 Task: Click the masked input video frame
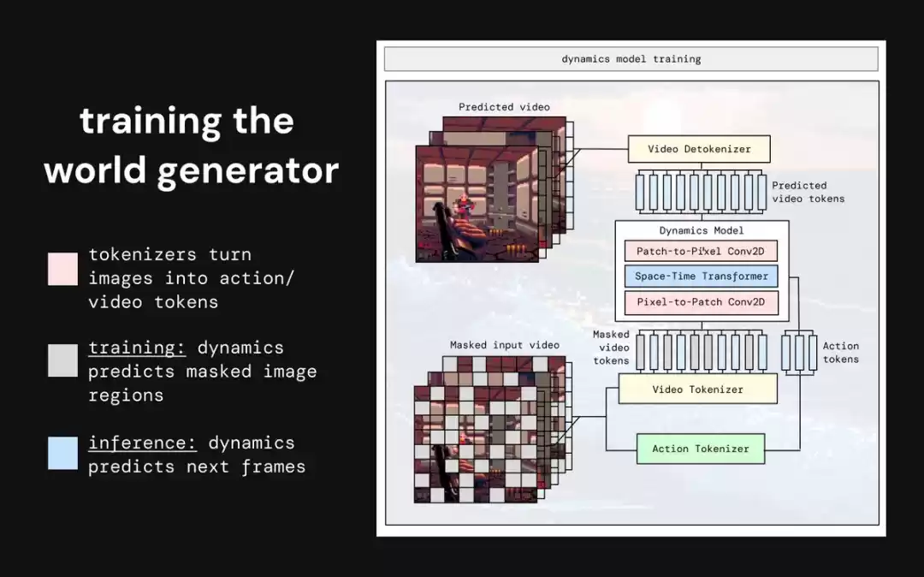475,443
